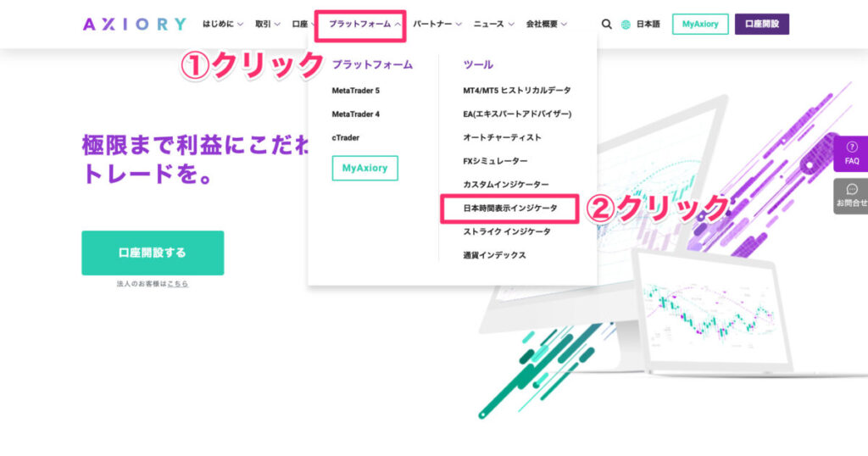
Task: Select cTrader in the platform list
Action: coord(346,138)
